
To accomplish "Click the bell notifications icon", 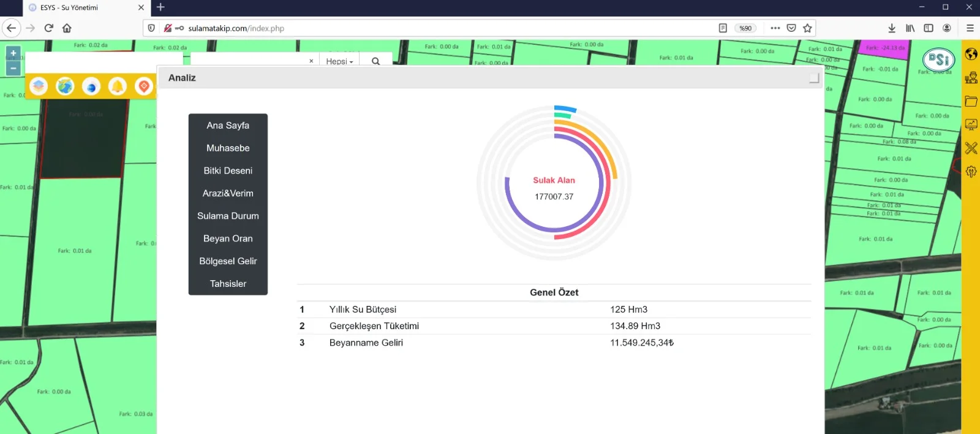I will [117, 86].
